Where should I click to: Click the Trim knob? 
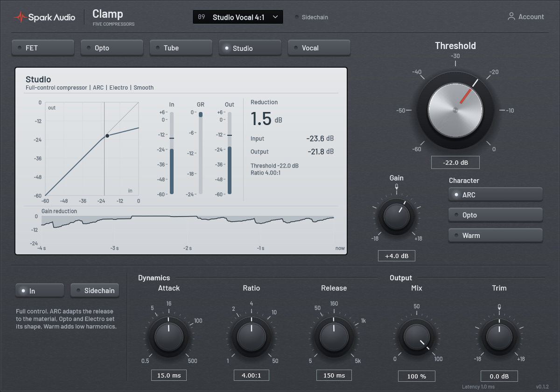coord(499,337)
